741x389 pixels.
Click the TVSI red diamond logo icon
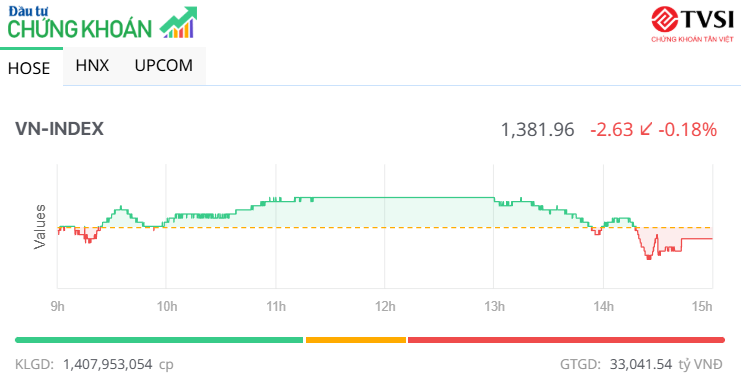(x=665, y=19)
